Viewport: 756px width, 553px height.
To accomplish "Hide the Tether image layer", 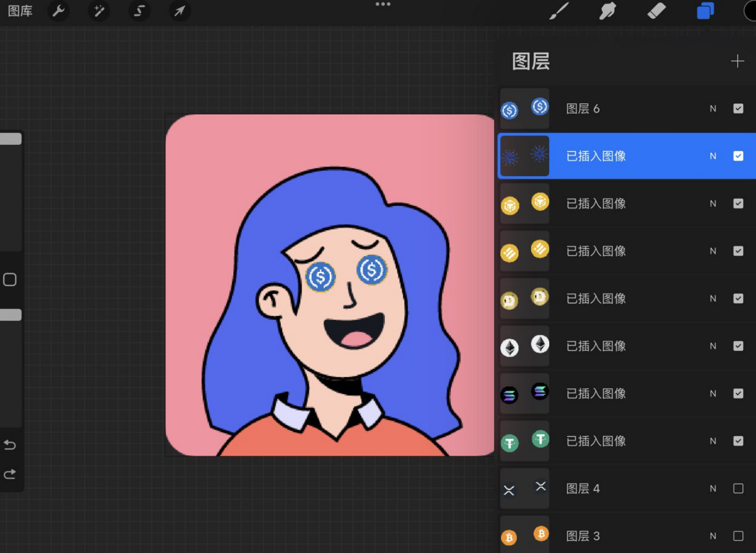I will [738, 441].
